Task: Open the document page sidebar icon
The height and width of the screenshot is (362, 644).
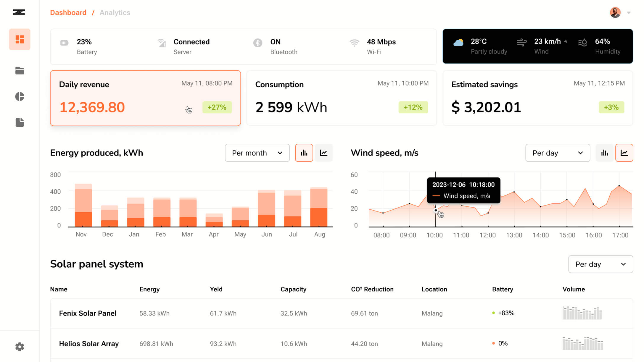Action: pos(20,122)
